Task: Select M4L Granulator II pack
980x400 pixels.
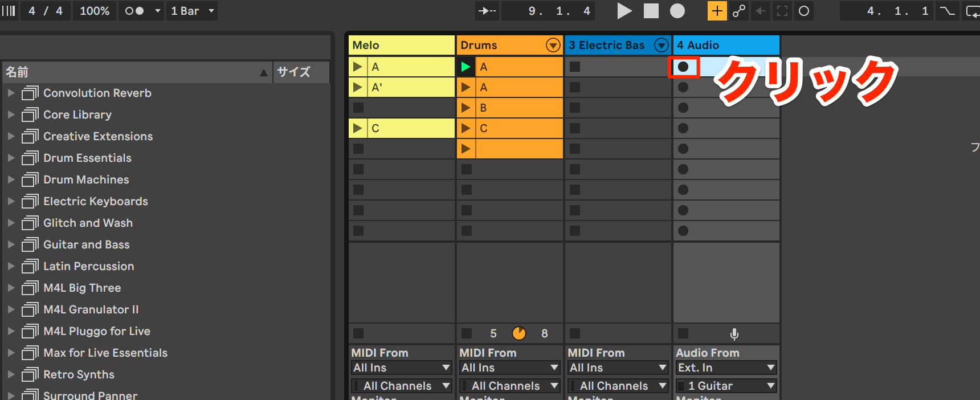Action: [x=91, y=309]
